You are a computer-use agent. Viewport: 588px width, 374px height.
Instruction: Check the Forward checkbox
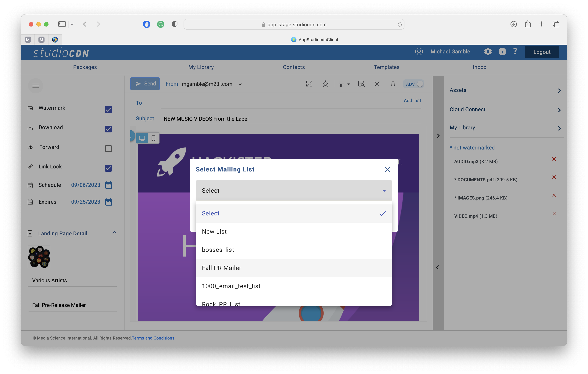108,149
